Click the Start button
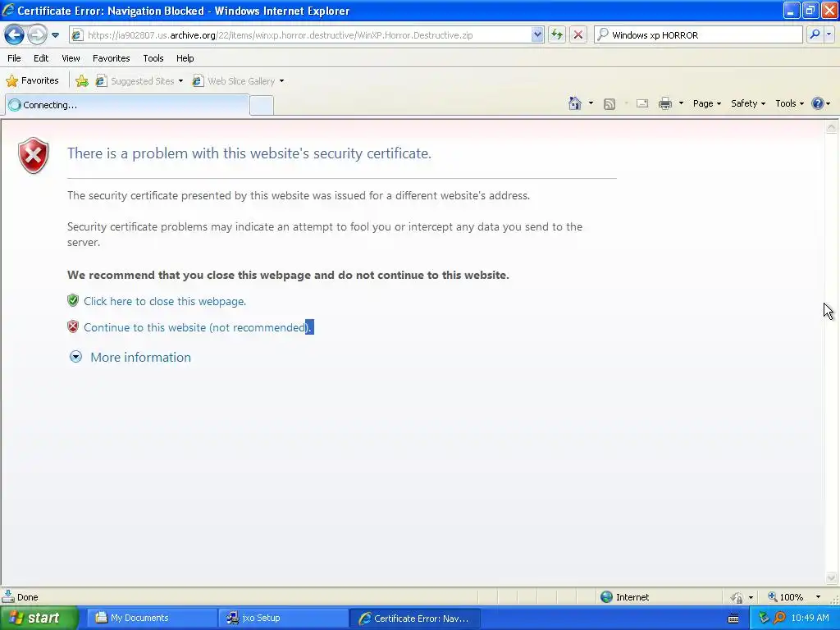The image size is (840, 630). coord(39,619)
